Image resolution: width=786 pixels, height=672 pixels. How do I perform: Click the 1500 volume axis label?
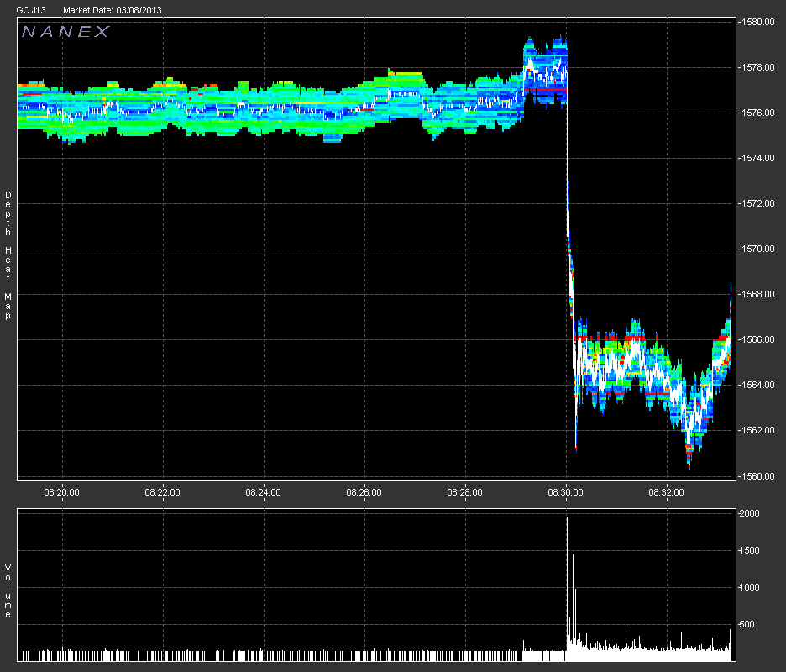tap(749, 551)
